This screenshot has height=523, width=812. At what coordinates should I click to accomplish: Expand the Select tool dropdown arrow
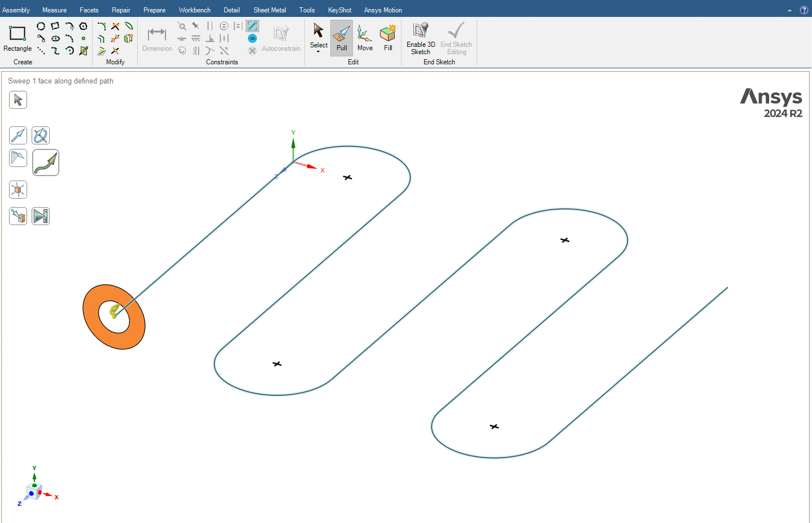pyautogui.click(x=318, y=52)
